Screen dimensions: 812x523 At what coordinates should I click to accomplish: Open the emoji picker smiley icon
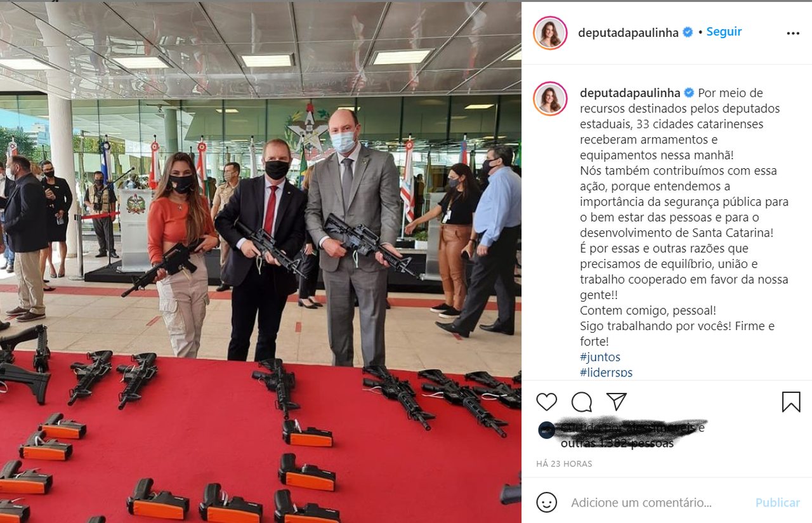(546, 503)
